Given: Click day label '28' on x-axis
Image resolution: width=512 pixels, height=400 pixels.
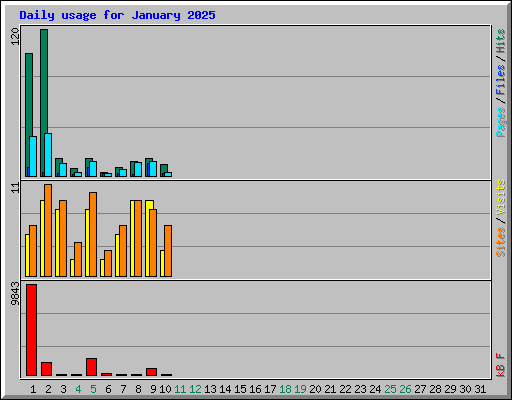Looking at the screenshot, I should (x=435, y=389).
